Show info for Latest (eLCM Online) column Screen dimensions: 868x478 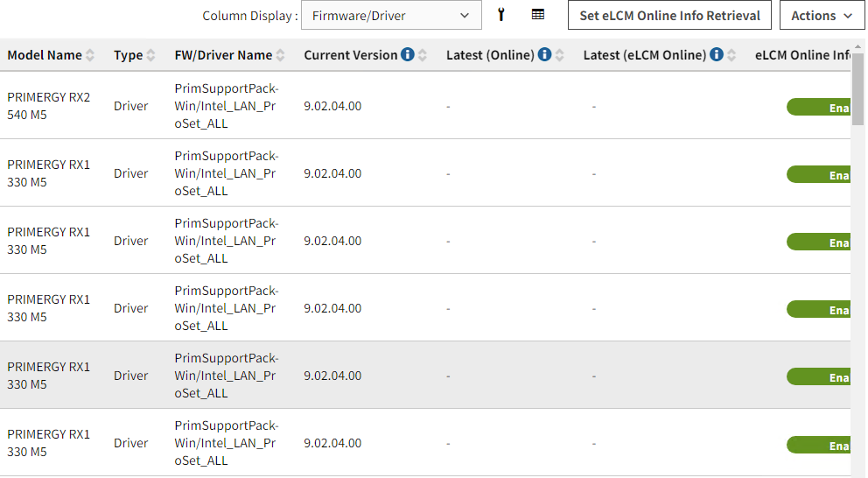coord(717,54)
